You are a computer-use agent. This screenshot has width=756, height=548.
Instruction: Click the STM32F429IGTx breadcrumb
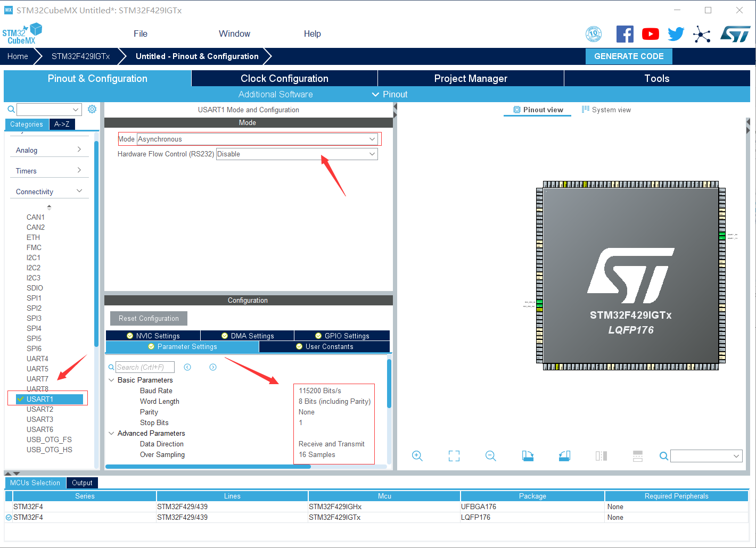pos(80,56)
